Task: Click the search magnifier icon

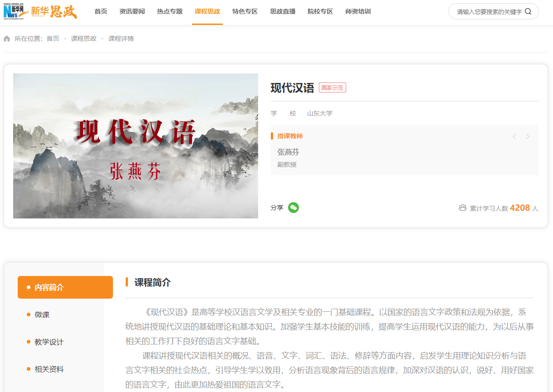Action: click(x=528, y=12)
